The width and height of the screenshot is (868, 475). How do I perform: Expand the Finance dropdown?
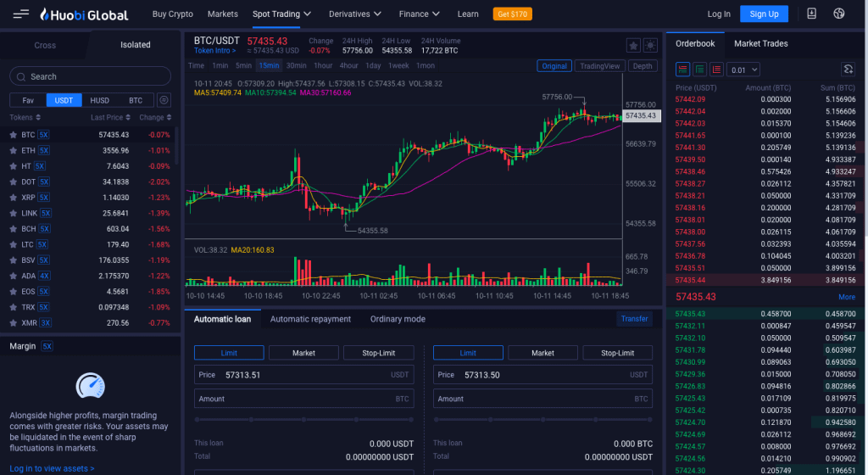(419, 14)
